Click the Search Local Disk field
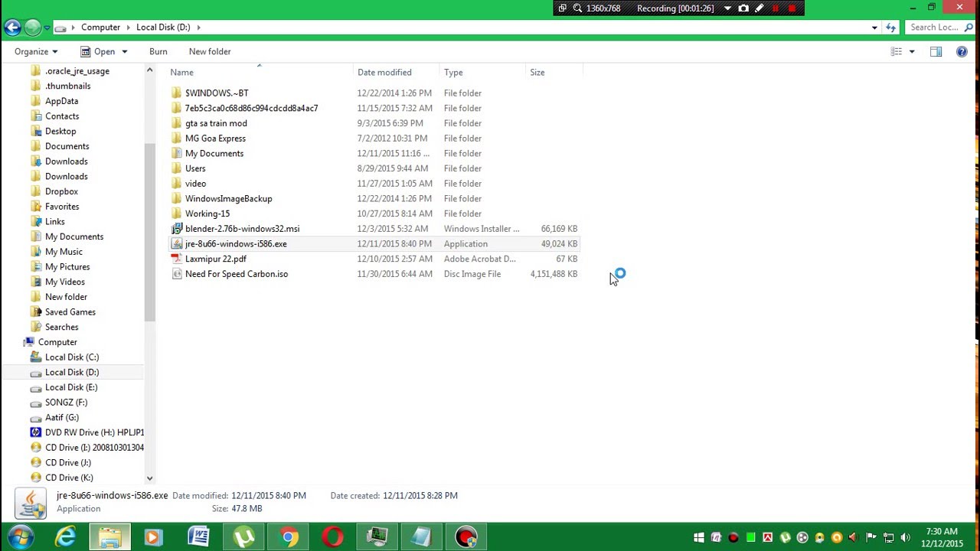Image resolution: width=980 pixels, height=551 pixels. tap(938, 28)
